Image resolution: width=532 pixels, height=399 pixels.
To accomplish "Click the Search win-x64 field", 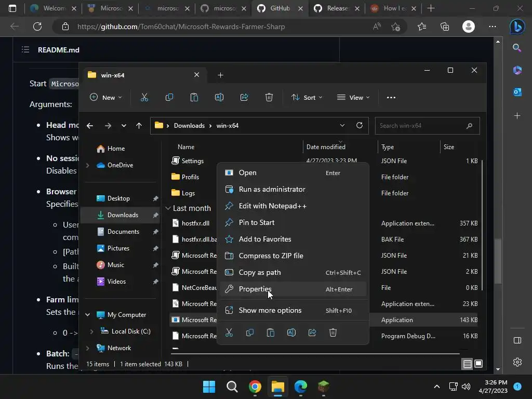I will (427, 126).
